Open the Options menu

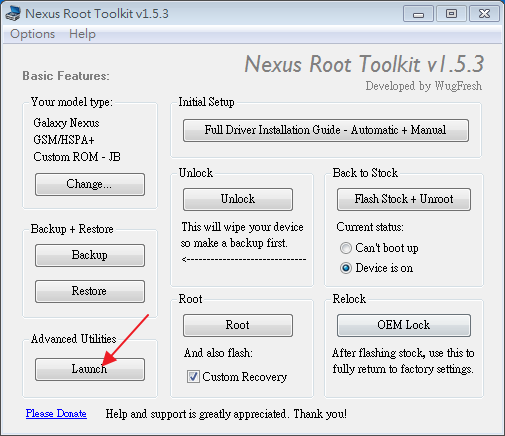pos(32,34)
